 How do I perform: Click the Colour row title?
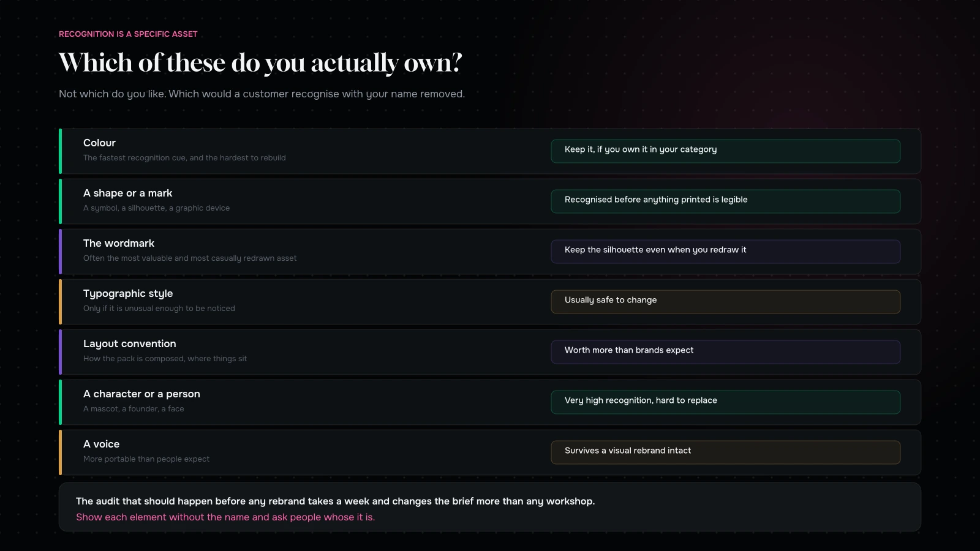pyautogui.click(x=99, y=143)
